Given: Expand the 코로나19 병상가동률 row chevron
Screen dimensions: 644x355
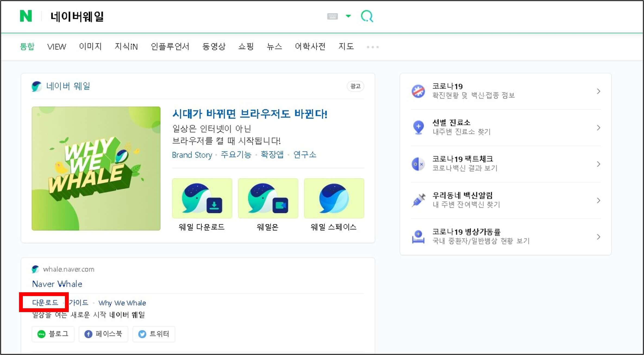Looking at the screenshot, I should pos(598,237).
